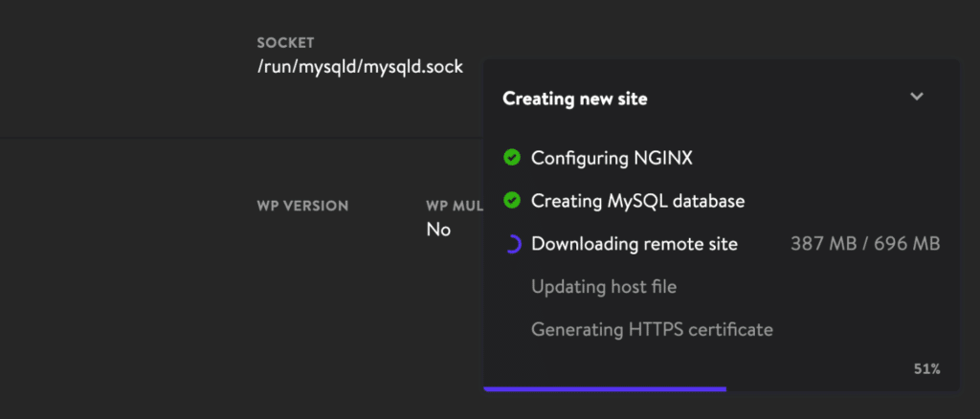Click the unfilled portion of the progress bar
This screenshot has height=419, width=980.
point(842,389)
